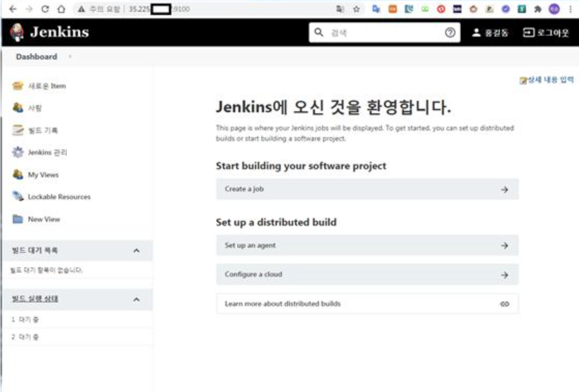Viewport: 579px width, 392px height.
Task: Collapse the 빌드 실행 상태 panel
Action: (136, 299)
